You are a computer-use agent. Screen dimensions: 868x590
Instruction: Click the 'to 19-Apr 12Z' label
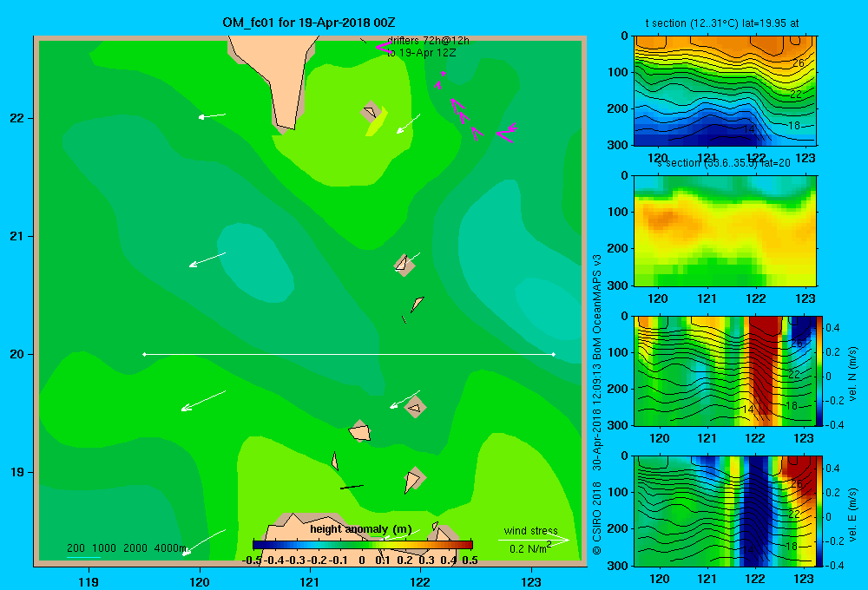coord(421,53)
